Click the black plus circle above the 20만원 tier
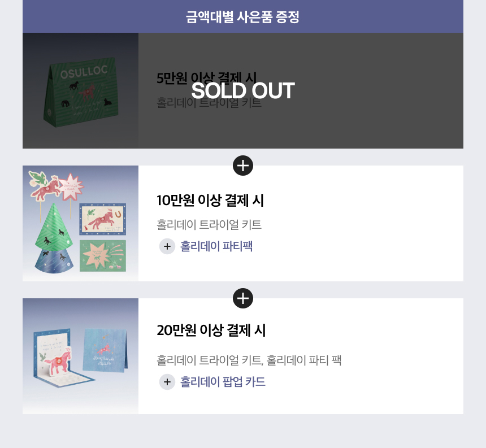 click(243, 298)
